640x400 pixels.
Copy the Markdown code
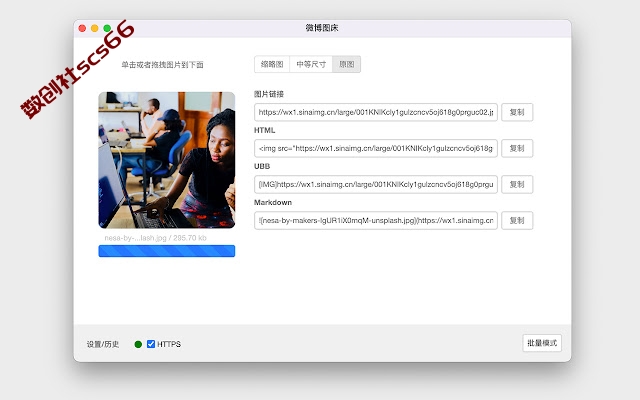point(517,220)
